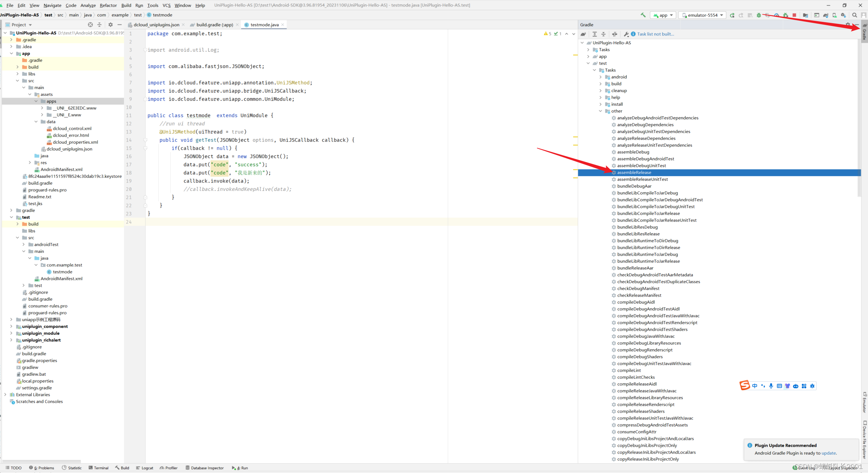Close the testmode.java tab
868x473 pixels.
[283, 25]
